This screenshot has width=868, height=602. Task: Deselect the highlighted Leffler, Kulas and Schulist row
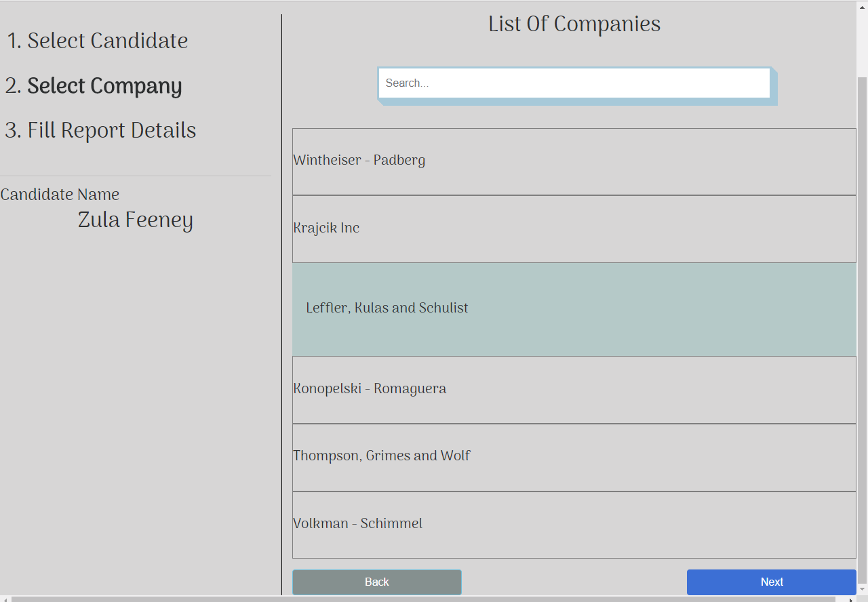click(x=574, y=308)
